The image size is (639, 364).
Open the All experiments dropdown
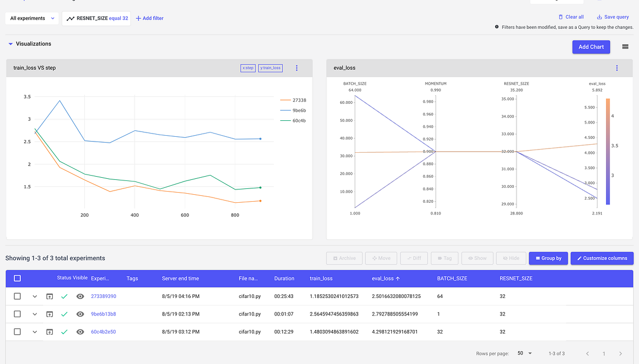click(x=31, y=18)
